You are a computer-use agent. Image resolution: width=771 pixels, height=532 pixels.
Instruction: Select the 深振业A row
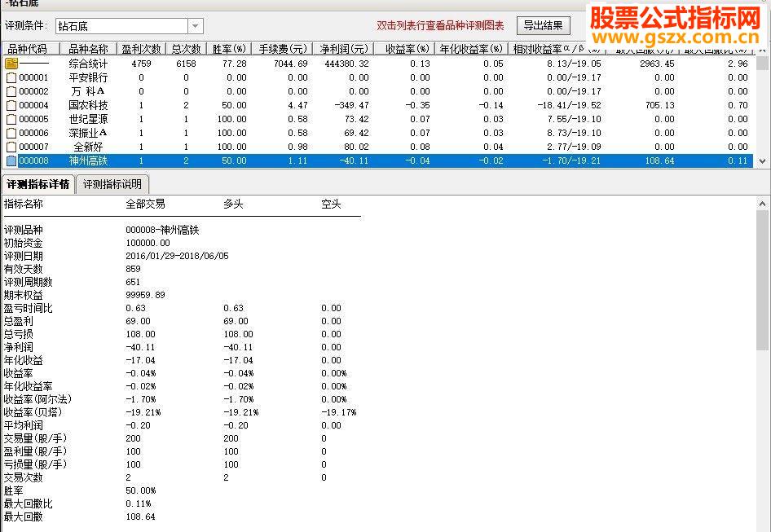(x=377, y=133)
